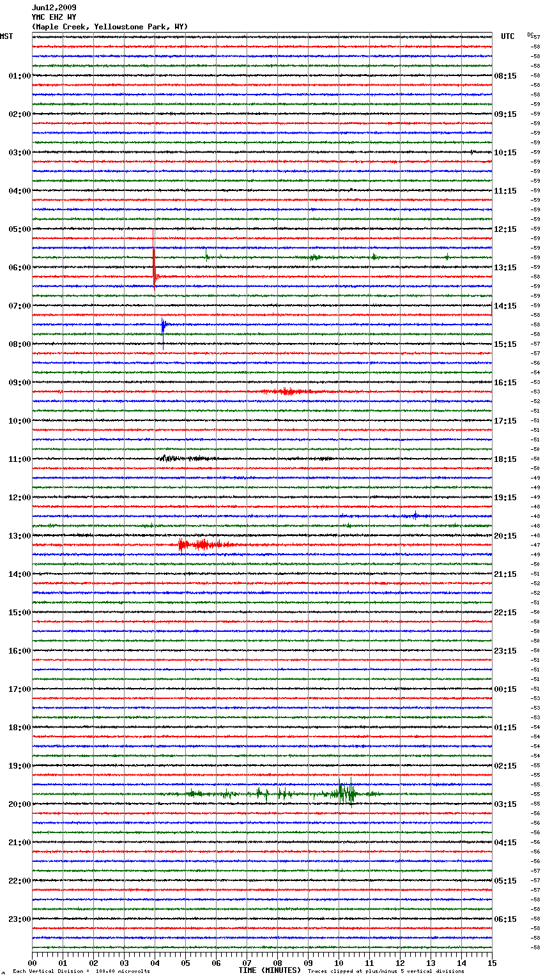This screenshot has height=980, width=543.
Task: Select the 09:00 MST time label
Action: pyautogui.click(x=20, y=383)
